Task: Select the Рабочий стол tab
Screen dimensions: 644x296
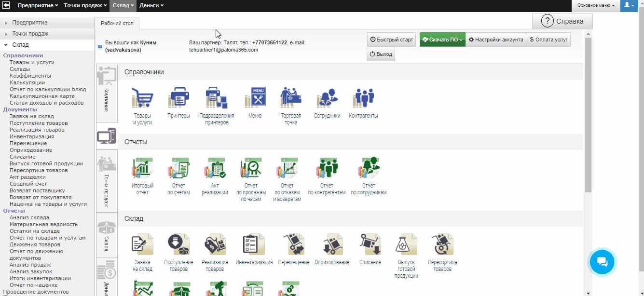Action: click(x=117, y=23)
